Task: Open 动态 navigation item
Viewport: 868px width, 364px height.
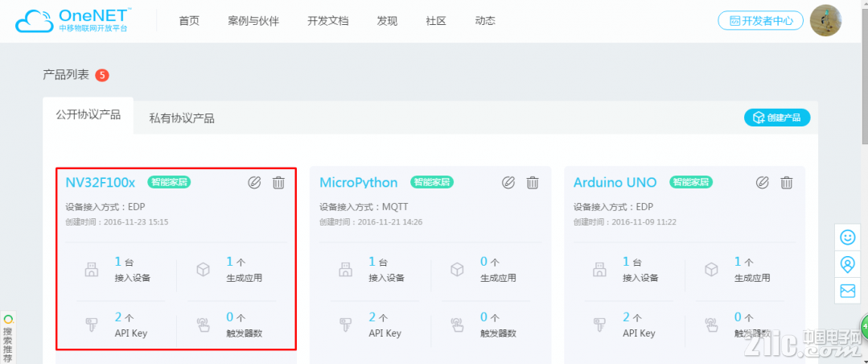Action: coord(485,21)
